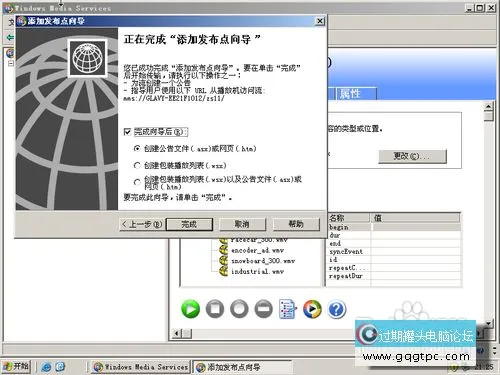
Task: Select the repeatC... property row
Action: [x=394, y=268]
